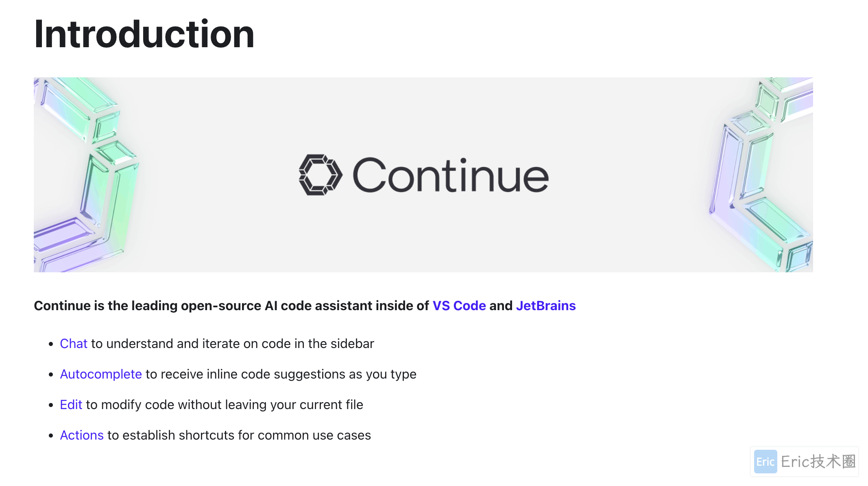Open the Actions link
The width and height of the screenshot is (868, 486).
coord(82,435)
